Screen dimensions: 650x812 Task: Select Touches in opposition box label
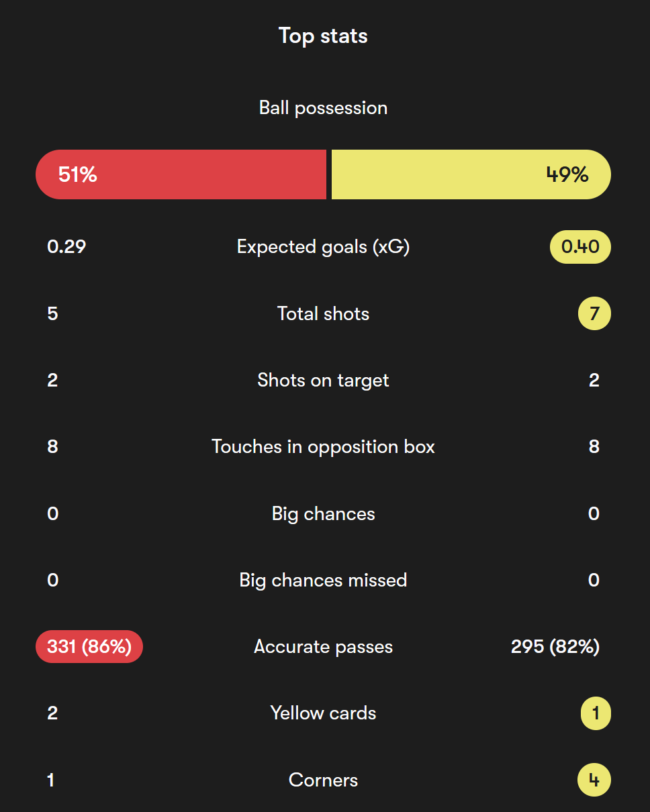323,447
